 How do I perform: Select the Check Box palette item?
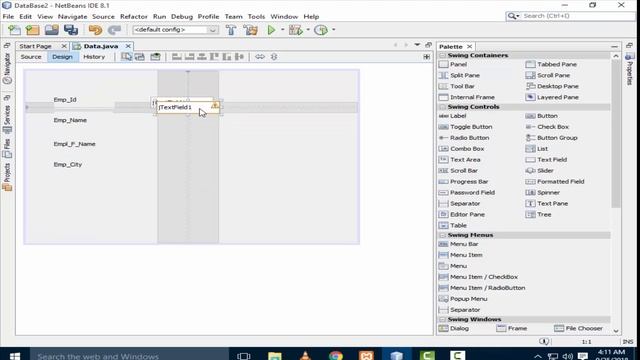[547, 127]
